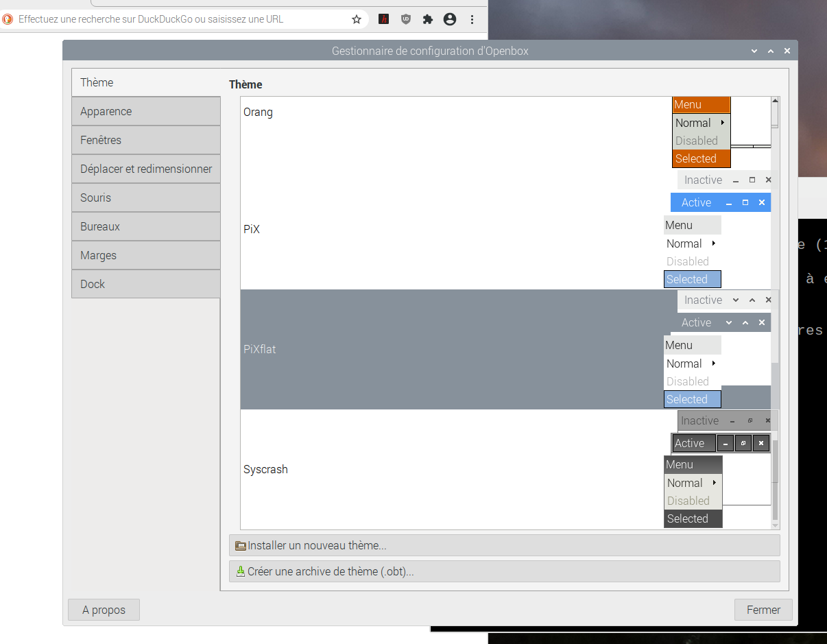Open the Dock tab
The height and width of the screenshot is (644, 827).
pos(145,284)
